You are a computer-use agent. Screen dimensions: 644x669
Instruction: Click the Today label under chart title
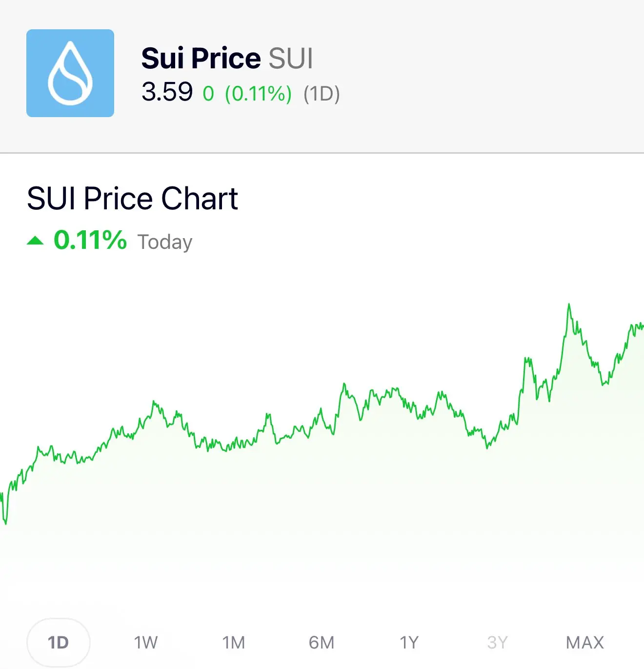click(165, 242)
